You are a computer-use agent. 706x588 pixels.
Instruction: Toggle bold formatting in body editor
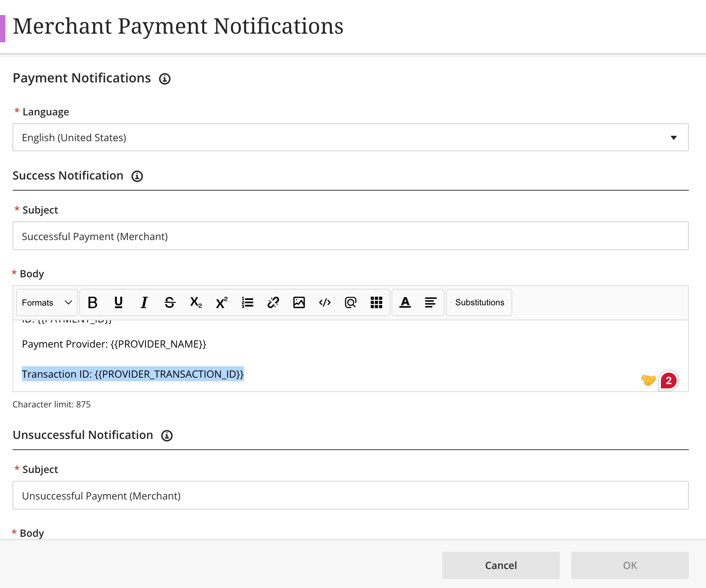(x=93, y=302)
